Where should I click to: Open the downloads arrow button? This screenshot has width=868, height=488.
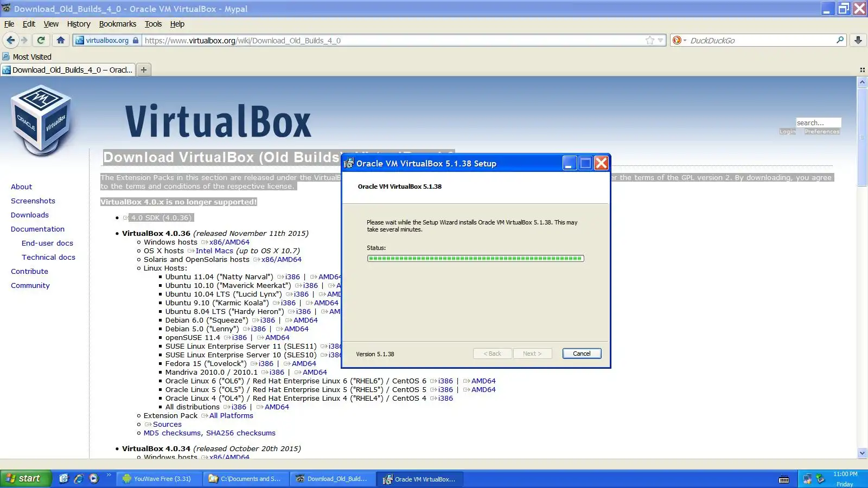point(858,40)
